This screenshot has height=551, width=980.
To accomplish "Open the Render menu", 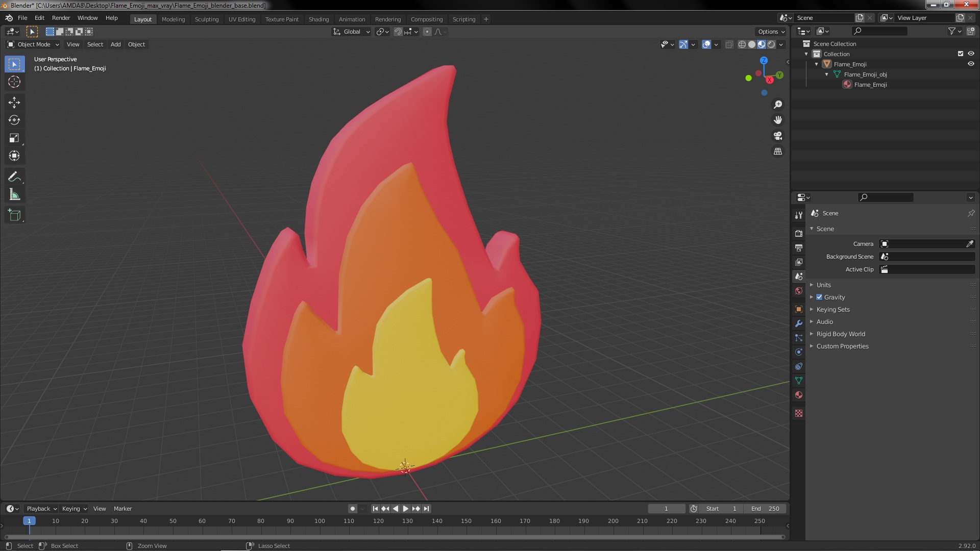I will (x=61, y=18).
